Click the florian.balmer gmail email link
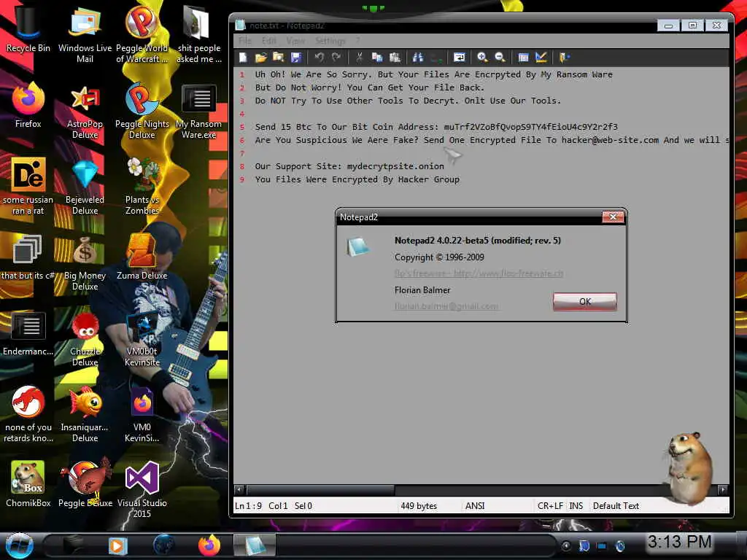The height and width of the screenshot is (560, 747). pyautogui.click(x=446, y=306)
